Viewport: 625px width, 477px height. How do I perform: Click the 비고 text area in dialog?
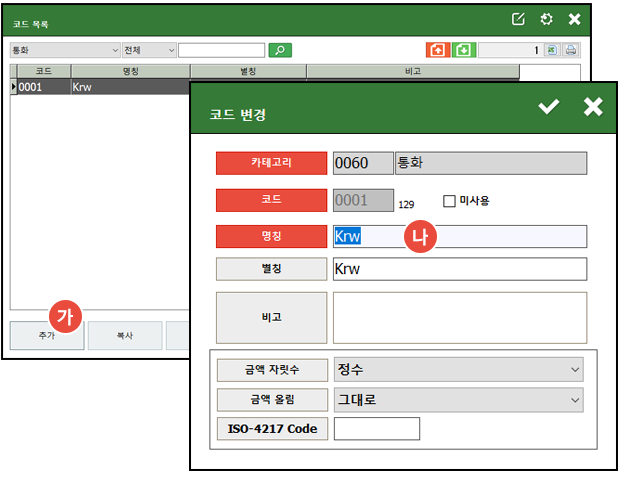click(460, 318)
